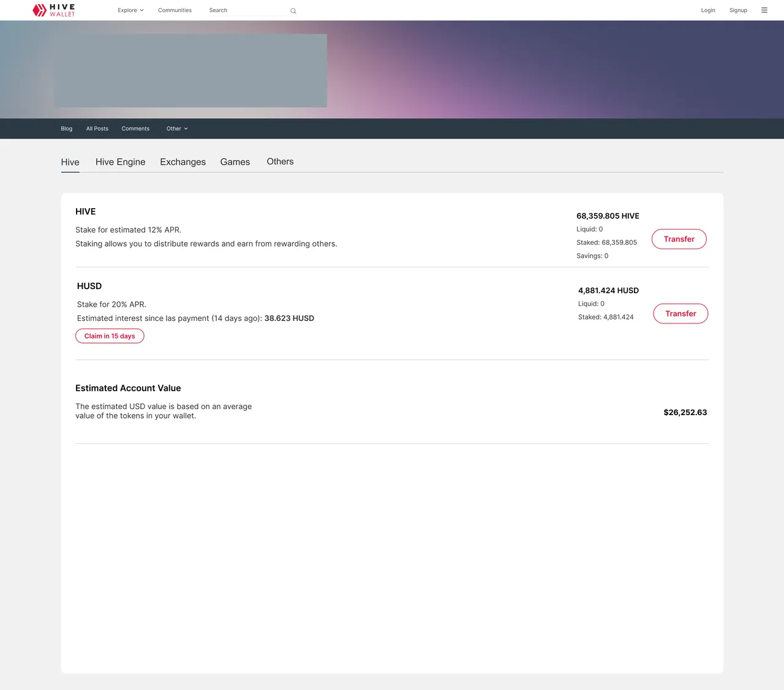Switch to the Hive Engine tab

pyautogui.click(x=121, y=162)
